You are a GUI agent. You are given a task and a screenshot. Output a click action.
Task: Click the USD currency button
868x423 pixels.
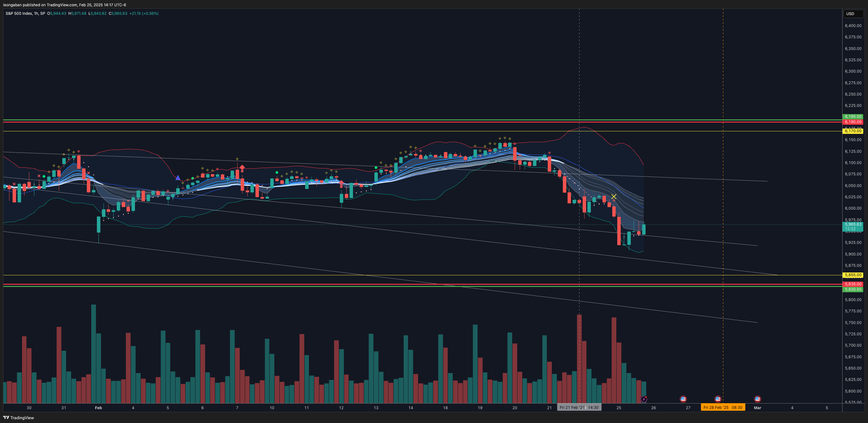click(853, 14)
